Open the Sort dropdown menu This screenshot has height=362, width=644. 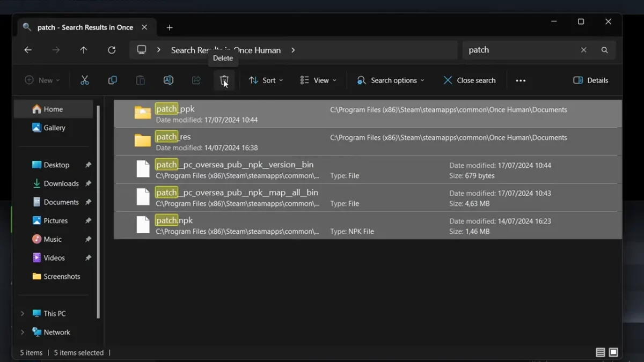[266, 80]
